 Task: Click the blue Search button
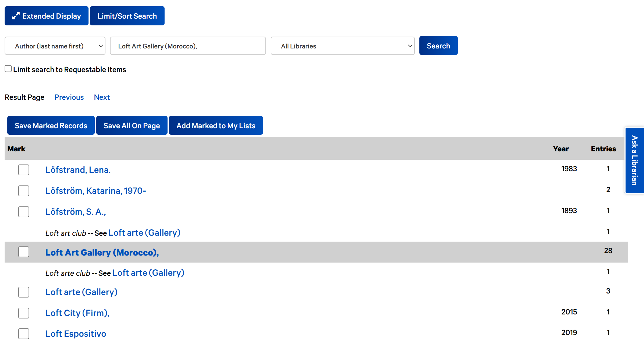coord(438,45)
